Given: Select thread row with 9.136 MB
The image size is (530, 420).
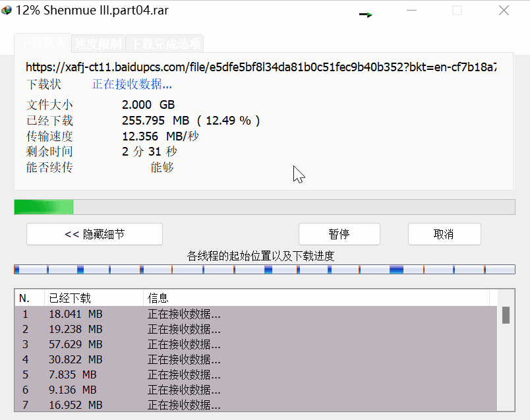Looking at the screenshot, I should [x=256, y=390].
